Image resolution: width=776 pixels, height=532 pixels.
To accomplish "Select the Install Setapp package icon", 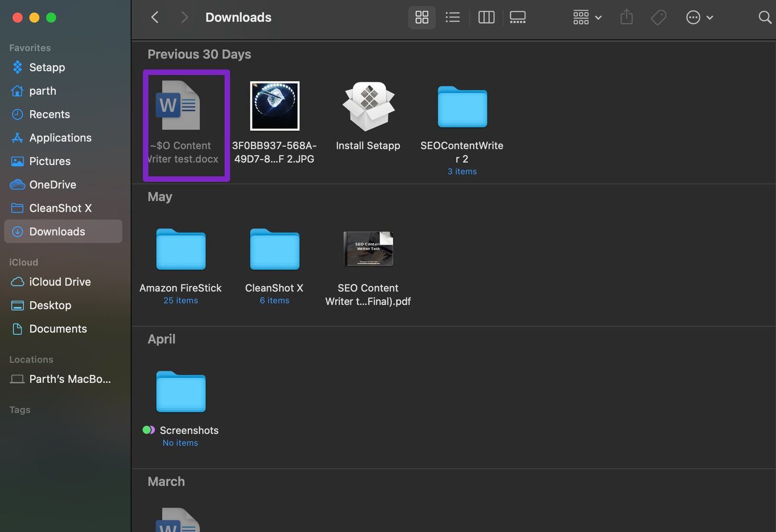I will [x=368, y=106].
